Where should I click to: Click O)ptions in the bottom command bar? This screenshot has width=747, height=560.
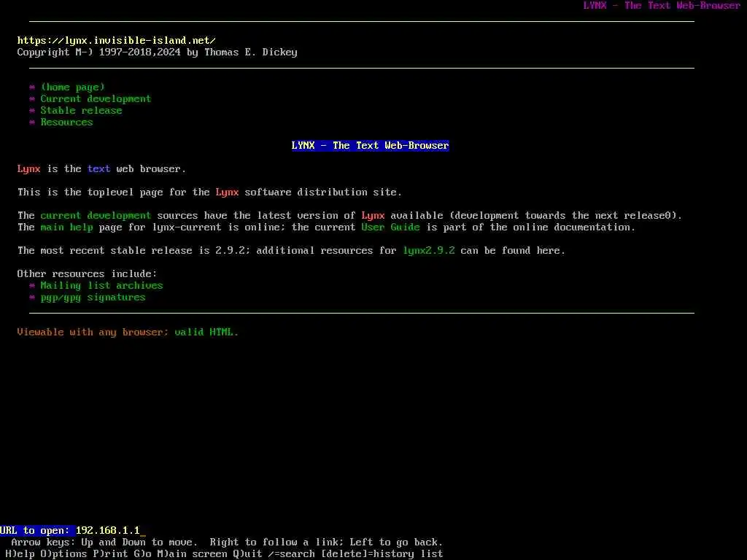point(63,554)
